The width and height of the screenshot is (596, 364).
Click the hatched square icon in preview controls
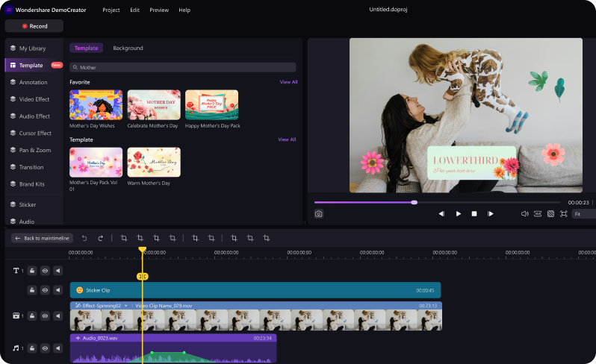pyautogui.click(x=550, y=214)
